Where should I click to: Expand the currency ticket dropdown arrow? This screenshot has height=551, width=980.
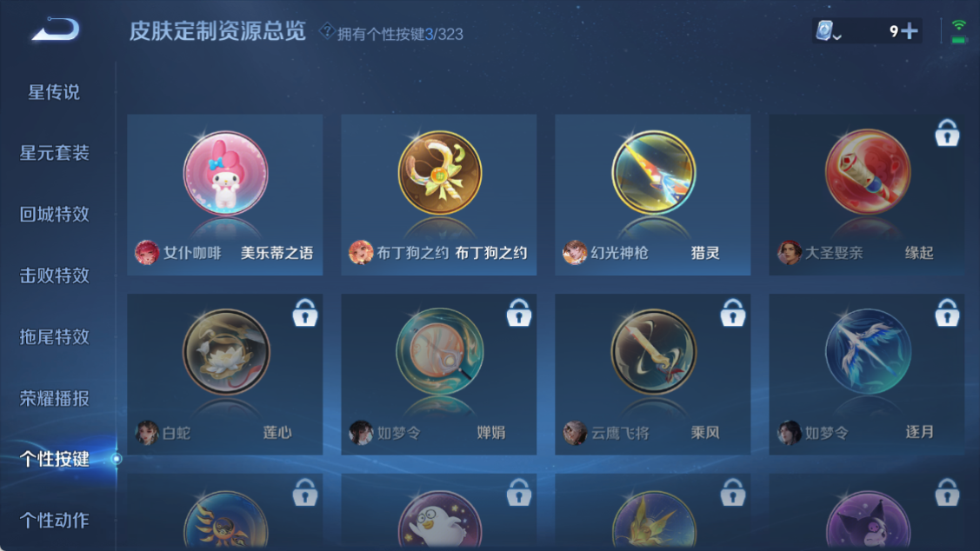point(837,37)
